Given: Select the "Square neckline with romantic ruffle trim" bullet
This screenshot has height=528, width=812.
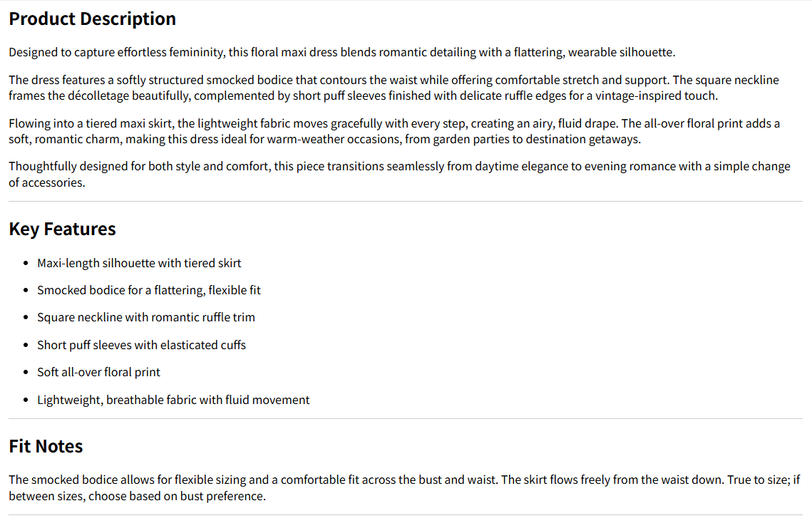Looking at the screenshot, I should click(146, 318).
